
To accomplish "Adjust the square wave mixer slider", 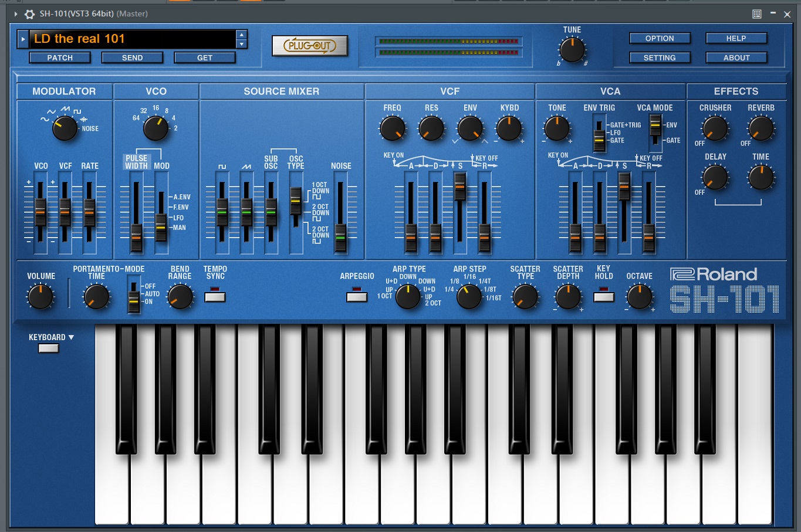I will coord(222,212).
